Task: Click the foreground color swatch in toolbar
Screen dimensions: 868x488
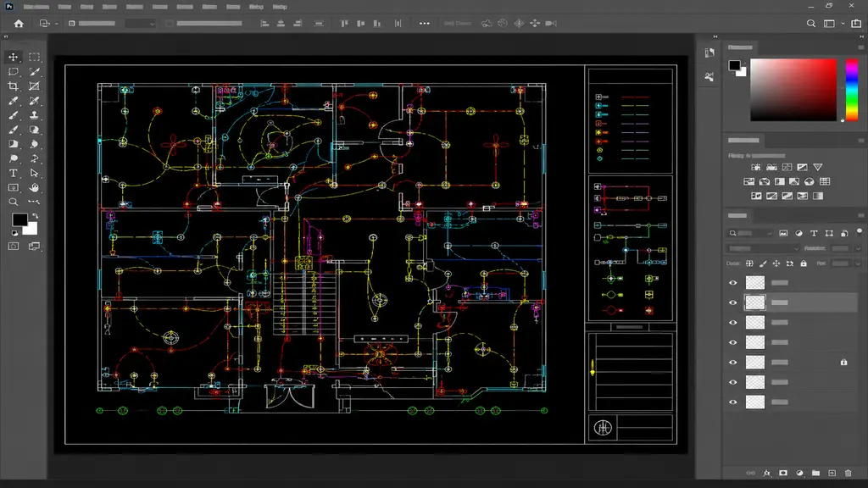Action: (x=19, y=219)
